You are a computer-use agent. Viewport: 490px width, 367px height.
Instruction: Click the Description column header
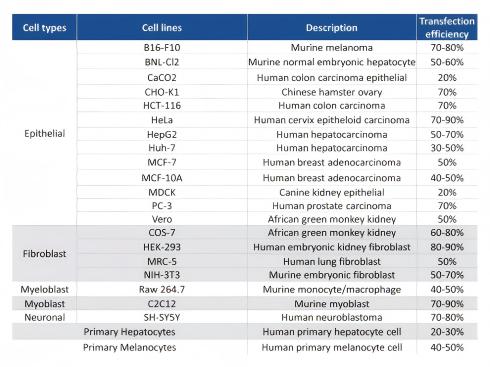coord(332,27)
